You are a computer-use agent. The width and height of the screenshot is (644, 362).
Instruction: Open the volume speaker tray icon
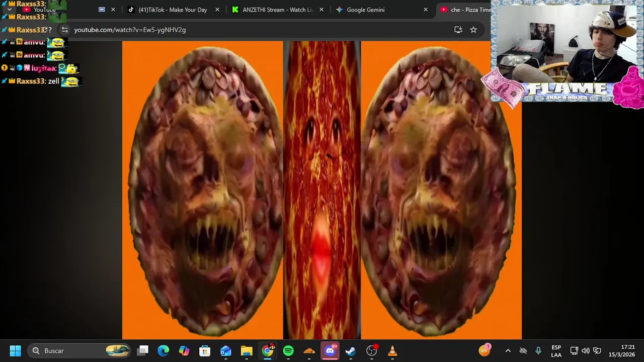586,351
